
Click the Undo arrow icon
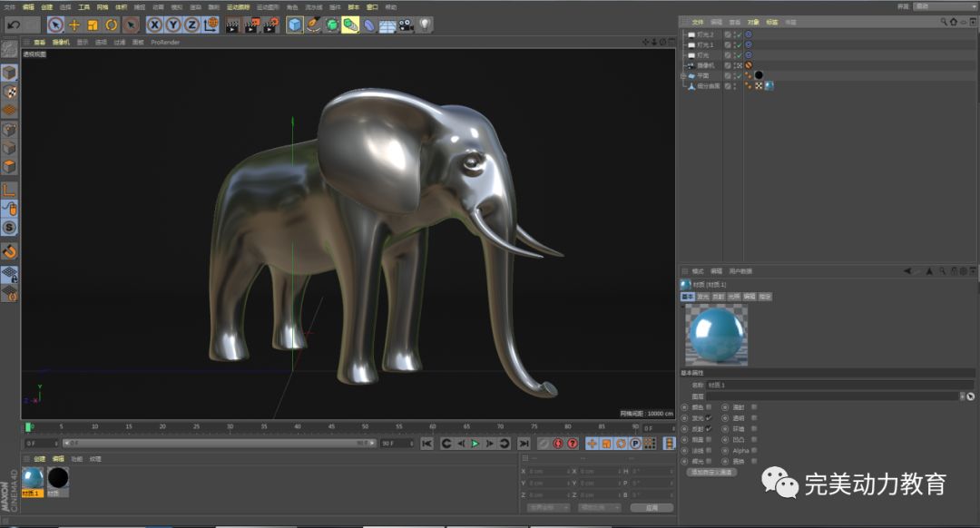[x=14, y=25]
